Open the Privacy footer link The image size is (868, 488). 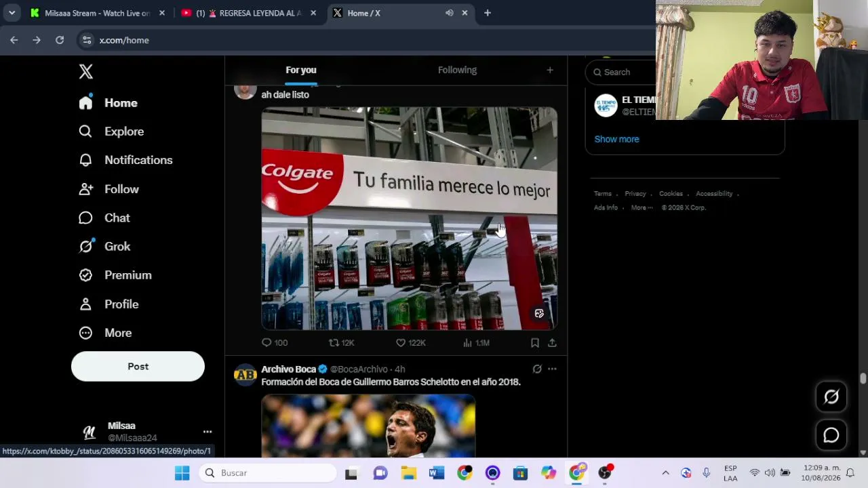pos(635,194)
